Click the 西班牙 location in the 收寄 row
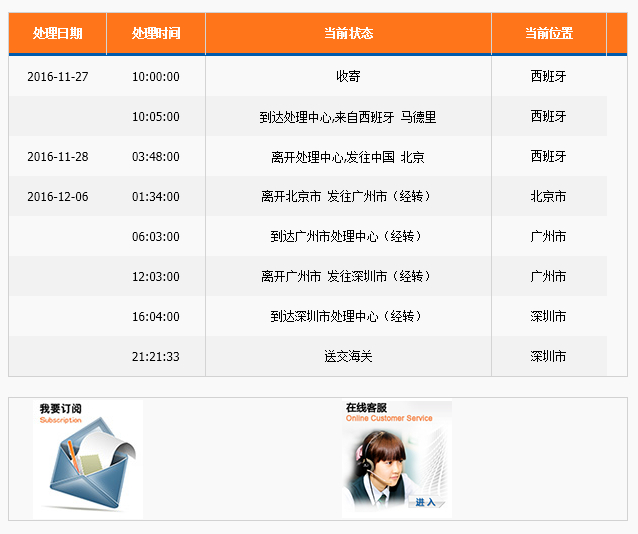This screenshot has width=638, height=534. click(548, 76)
